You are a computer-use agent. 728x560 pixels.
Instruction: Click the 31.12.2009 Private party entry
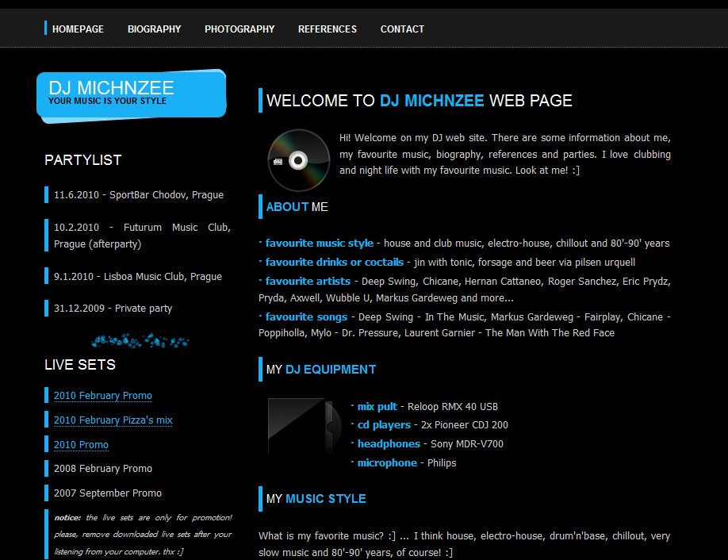113,309
